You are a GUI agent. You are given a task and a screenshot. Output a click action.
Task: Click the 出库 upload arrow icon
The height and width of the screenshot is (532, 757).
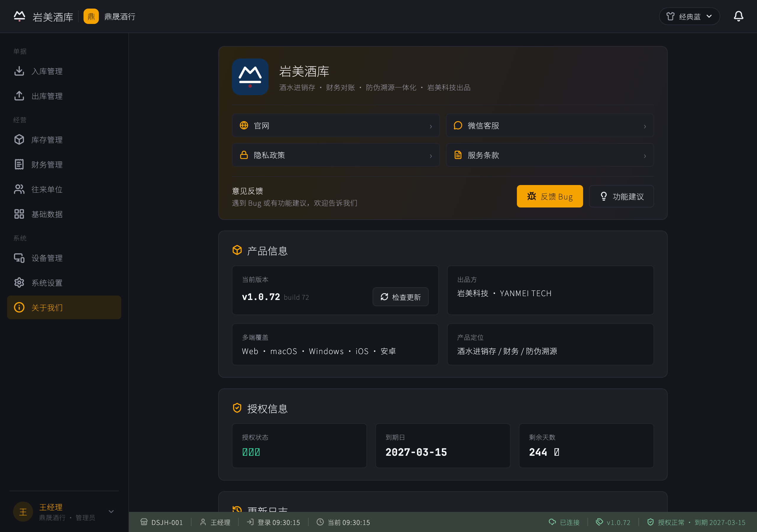tap(19, 95)
